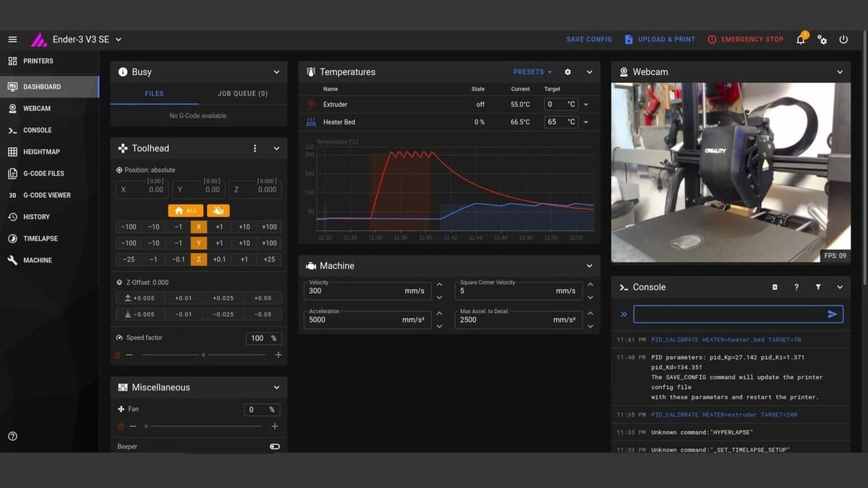The height and width of the screenshot is (488, 868).
Task: Toggle the Speed factor lock
Action: tap(118, 355)
